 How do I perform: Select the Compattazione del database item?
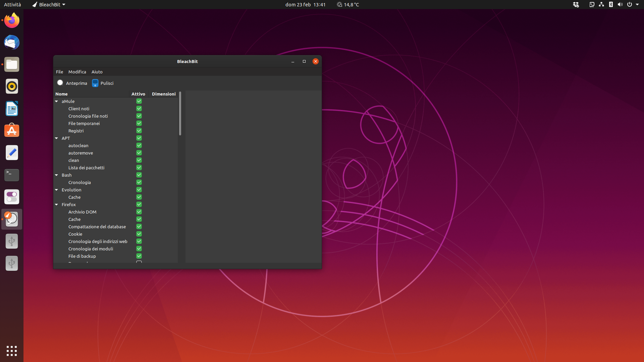click(97, 227)
